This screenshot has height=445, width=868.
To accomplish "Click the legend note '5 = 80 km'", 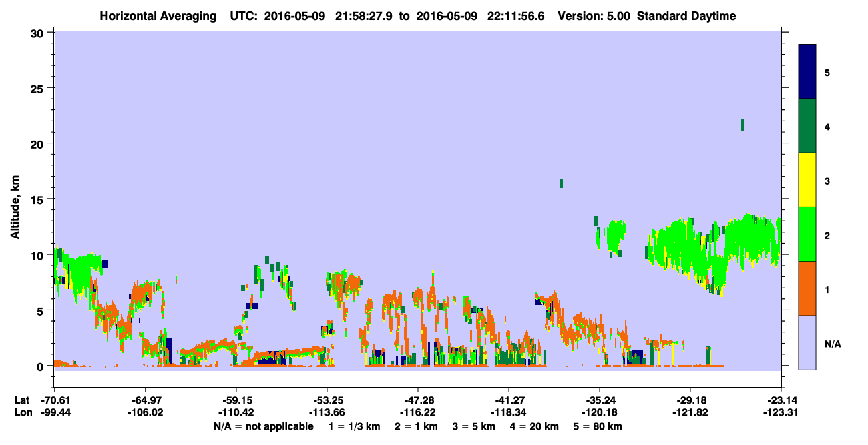I will point(599,426).
